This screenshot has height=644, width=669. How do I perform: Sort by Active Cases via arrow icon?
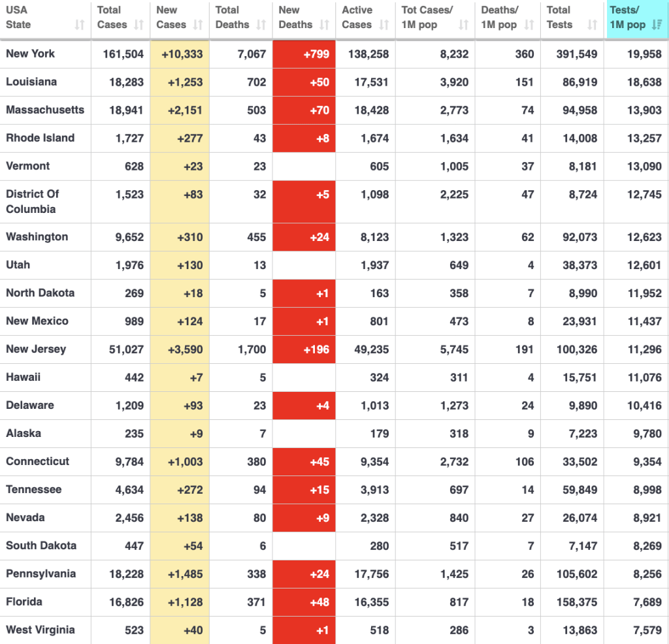click(x=384, y=25)
